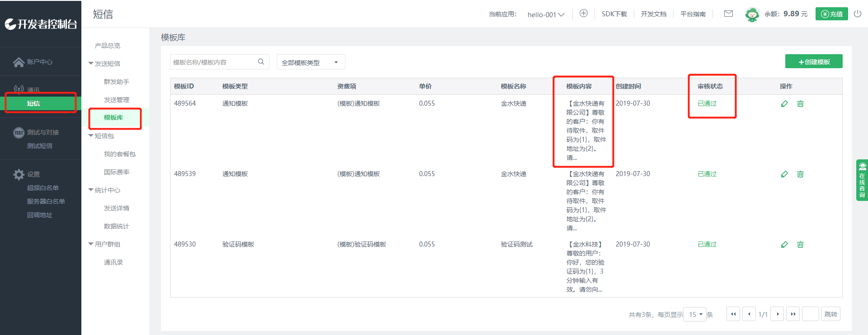Image resolution: width=868 pixels, height=335 pixels.
Task: Collapse the 用户群组 menu group
Action: (104, 244)
